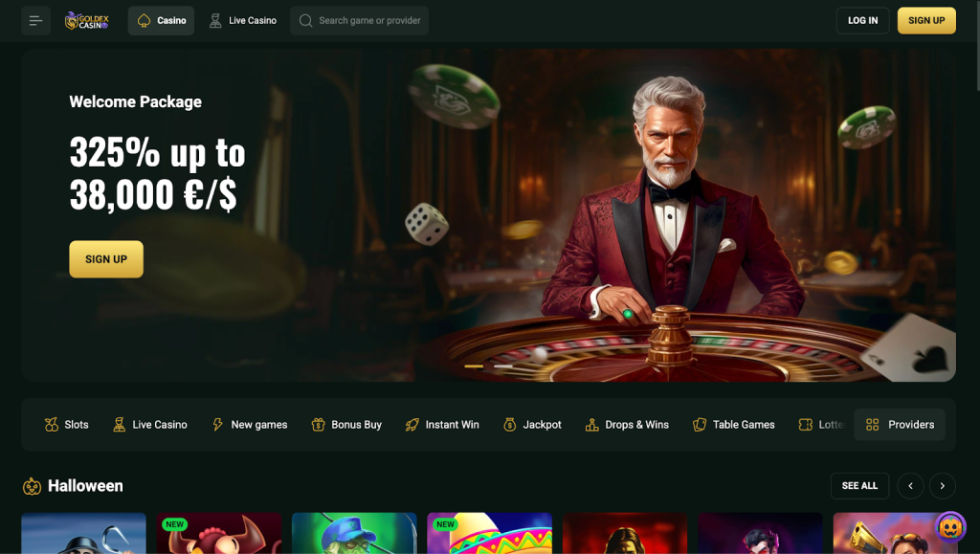Select the second banner slide indicator
The image size is (980, 554).
pyautogui.click(x=503, y=366)
